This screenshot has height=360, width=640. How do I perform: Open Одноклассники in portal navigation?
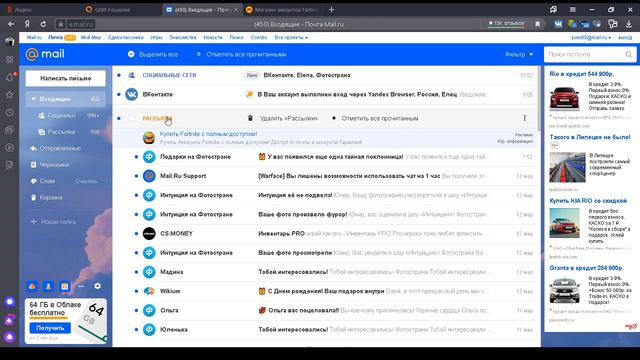[126, 37]
